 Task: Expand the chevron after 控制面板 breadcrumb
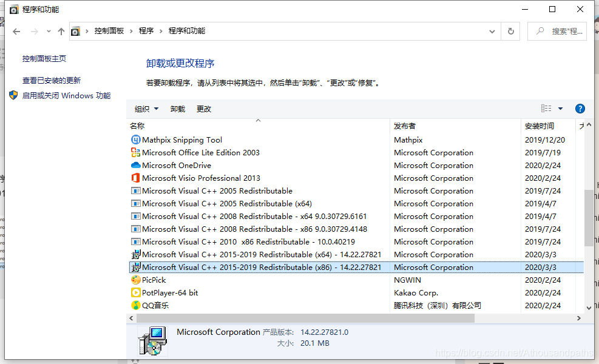(131, 31)
